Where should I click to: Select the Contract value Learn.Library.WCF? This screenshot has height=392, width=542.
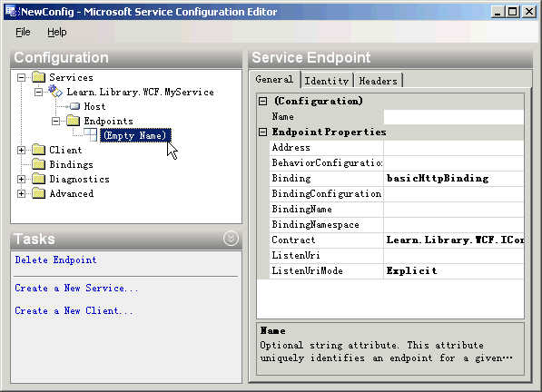(x=455, y=240)
